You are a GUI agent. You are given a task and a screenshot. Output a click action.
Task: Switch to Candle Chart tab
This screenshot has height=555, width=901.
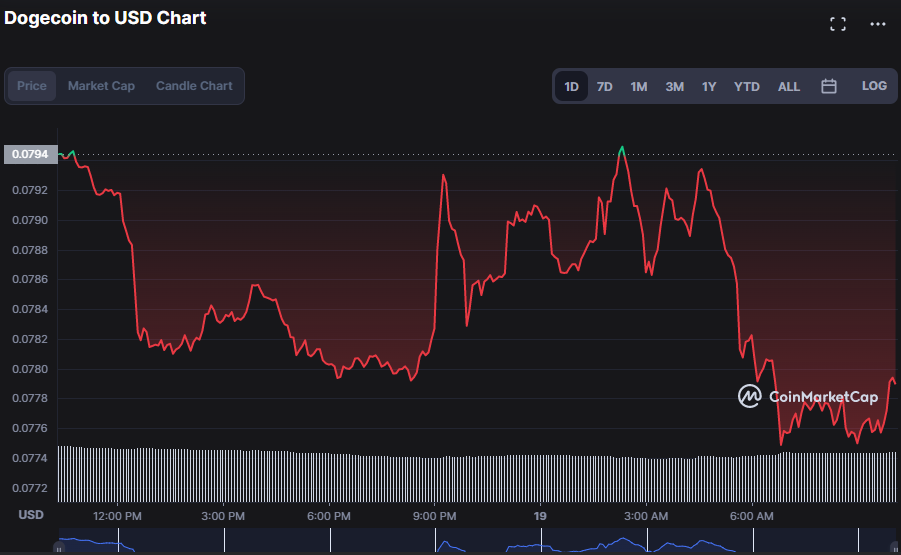click(194, 86)
